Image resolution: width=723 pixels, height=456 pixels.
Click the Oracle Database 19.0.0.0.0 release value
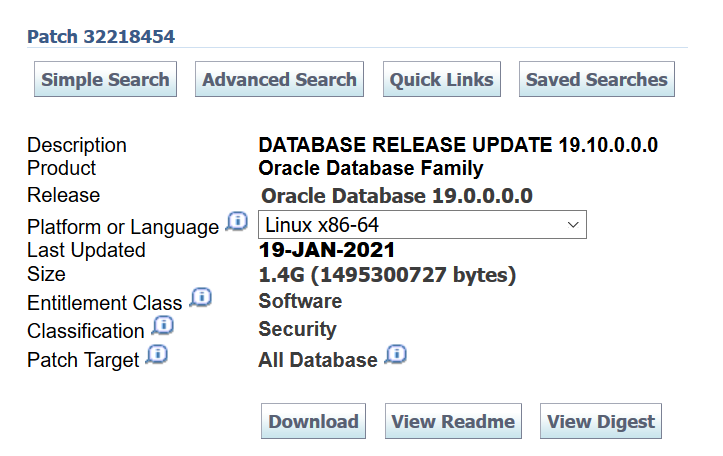(396, 196)
